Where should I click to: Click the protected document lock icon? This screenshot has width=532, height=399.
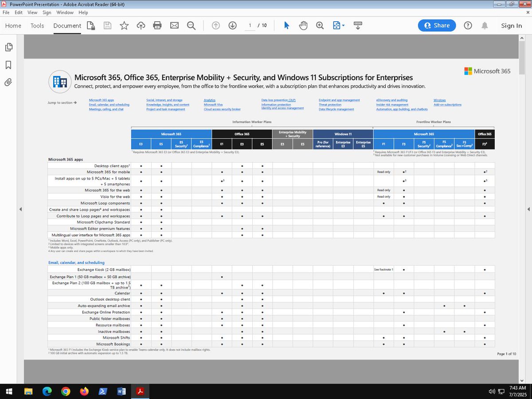click(x=91, y=25)
